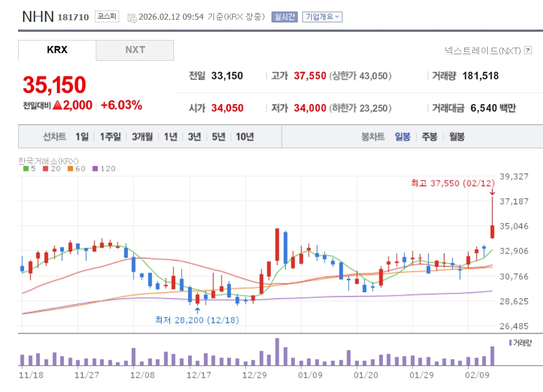Click the 하한가 23,250 text
The image size is (543, 392).
pos(360,108)
